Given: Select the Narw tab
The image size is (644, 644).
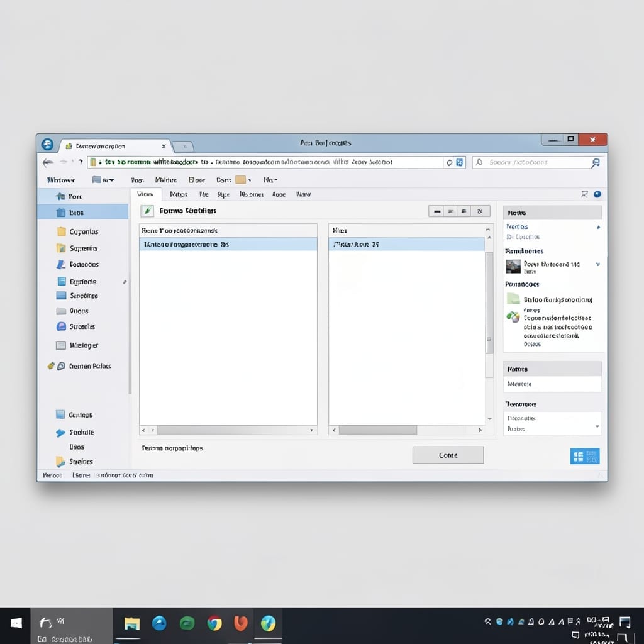Looking at the screenshot, I should [x=304, y=194].
